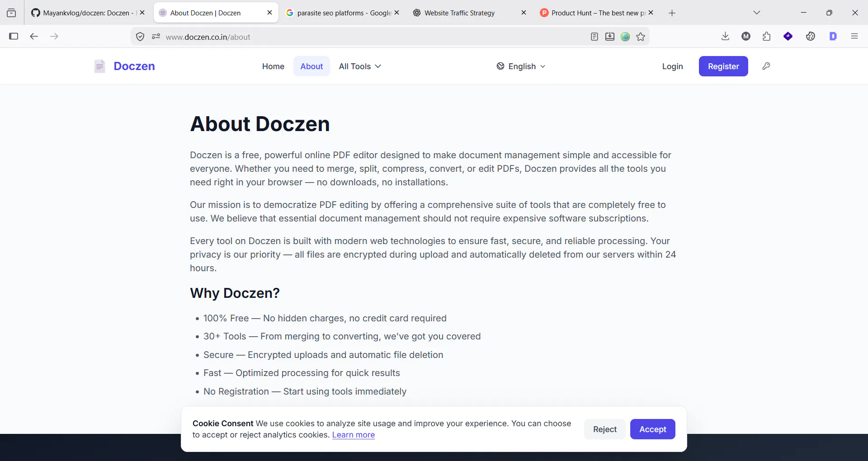The height and width of the screenshot is (461, 868).
Task: Open a new browser tab
Action: (x=672, y=13)
